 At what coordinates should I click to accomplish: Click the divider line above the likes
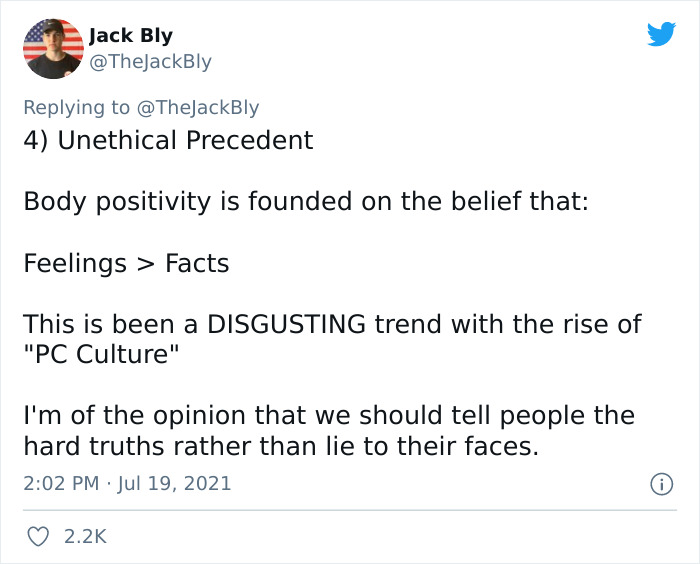click(x=350, y=510)
